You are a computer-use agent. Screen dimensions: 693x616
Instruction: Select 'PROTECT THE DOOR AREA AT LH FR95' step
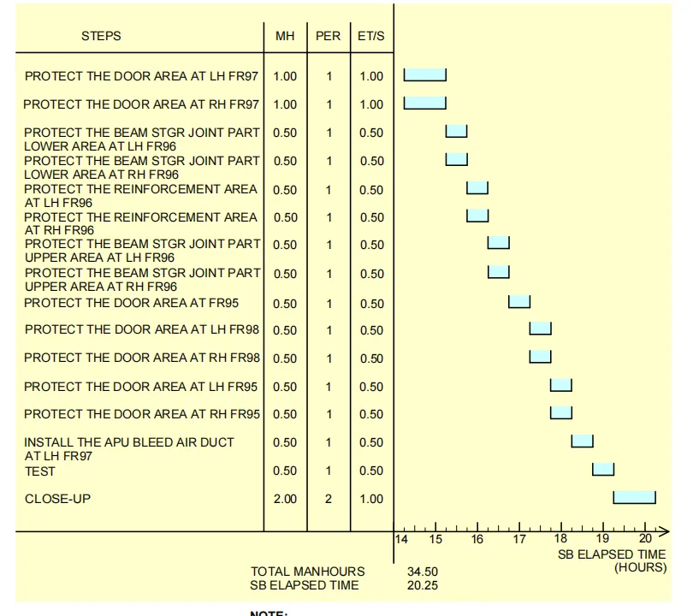pyautogui.click(x=140, y=387)
